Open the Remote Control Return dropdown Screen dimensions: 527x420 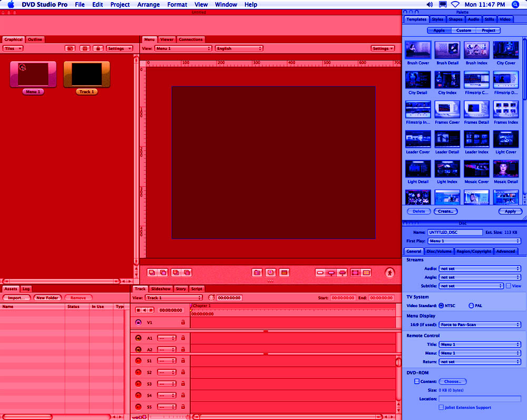[x=480, y=362]
